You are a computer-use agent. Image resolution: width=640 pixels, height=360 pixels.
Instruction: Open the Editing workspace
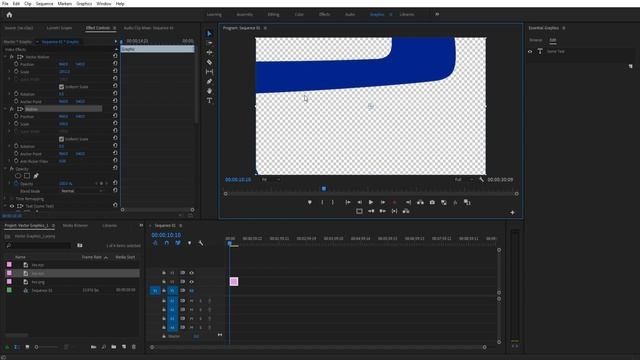273,14
